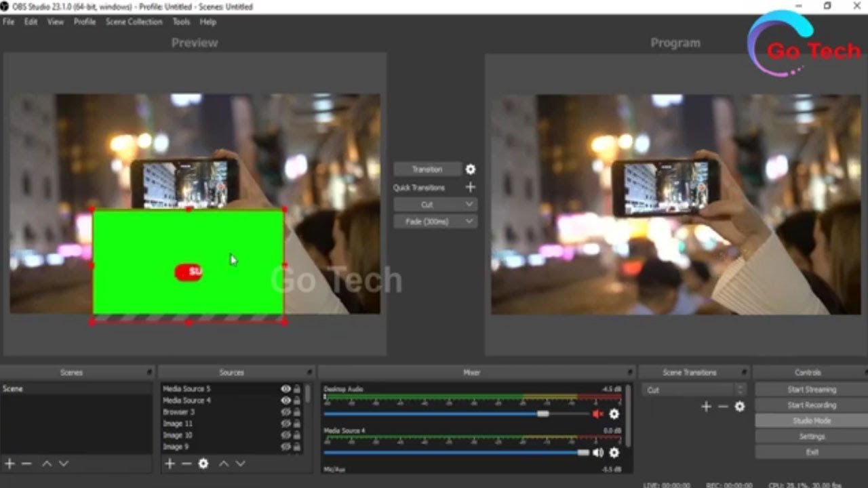Select Image 11 in Sources list
868x488 pixels.
(178, 424)
